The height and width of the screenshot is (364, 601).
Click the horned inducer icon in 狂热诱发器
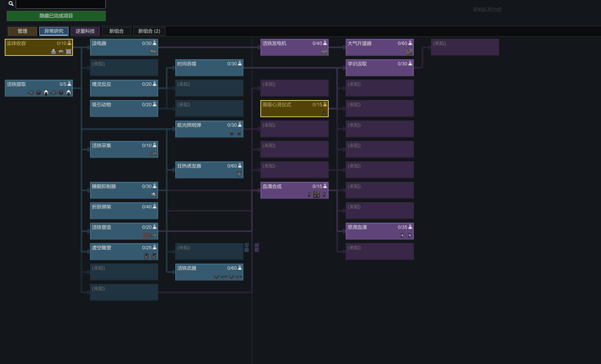click(x=239, y=174)
